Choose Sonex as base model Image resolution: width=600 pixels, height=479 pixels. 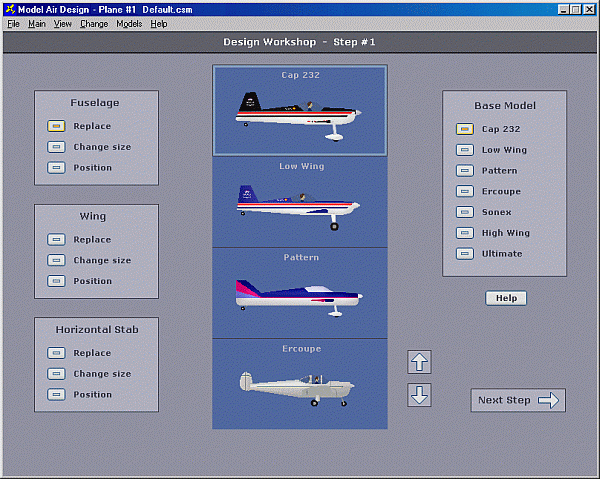[x=465, y=212]
